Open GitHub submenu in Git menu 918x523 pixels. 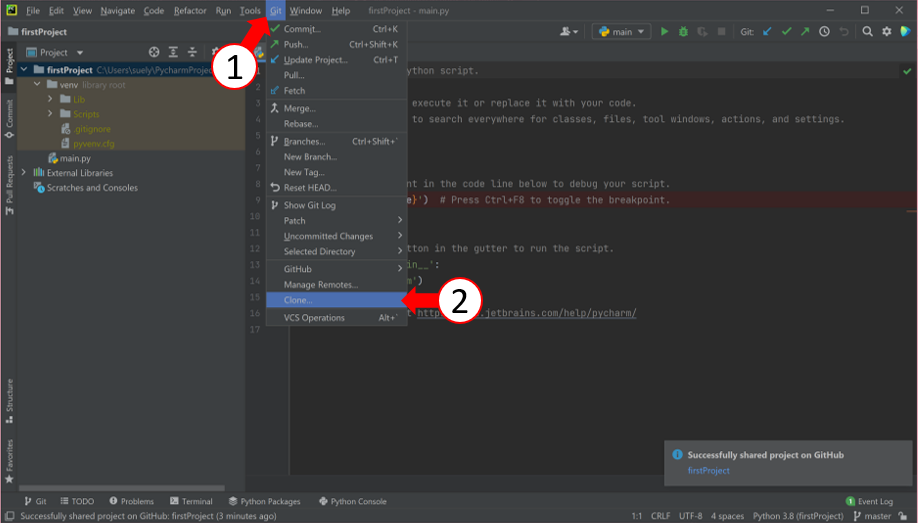(337, 269)
